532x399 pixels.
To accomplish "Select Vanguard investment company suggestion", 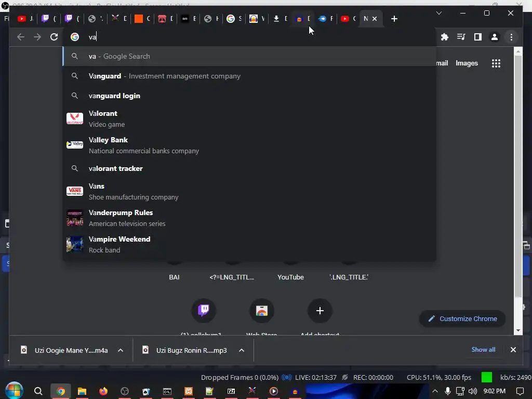I will tap(249, 76).
